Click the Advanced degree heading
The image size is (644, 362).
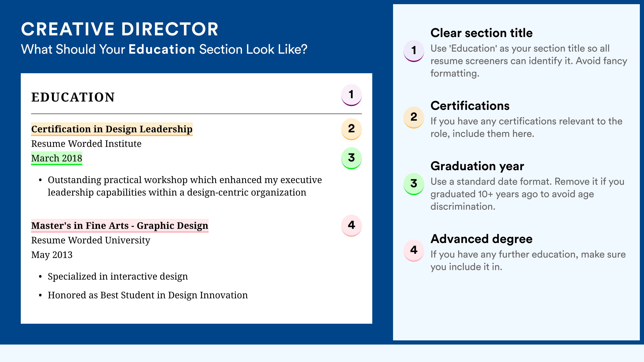pyautogui.click(x=481, y=239)
